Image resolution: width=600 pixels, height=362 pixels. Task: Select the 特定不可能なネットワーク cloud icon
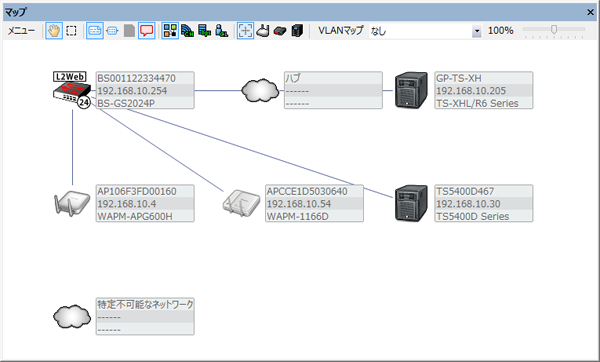click(72, 316)
